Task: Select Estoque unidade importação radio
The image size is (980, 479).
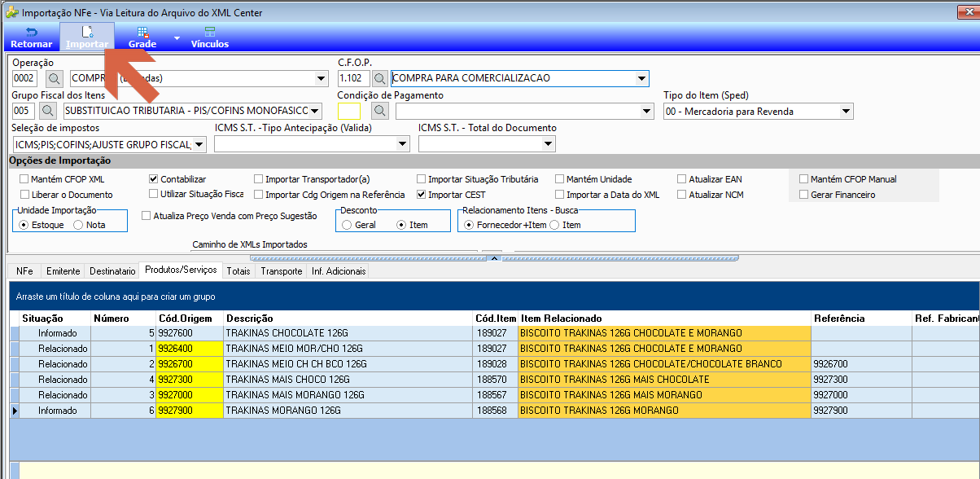Action: (23, 225)
